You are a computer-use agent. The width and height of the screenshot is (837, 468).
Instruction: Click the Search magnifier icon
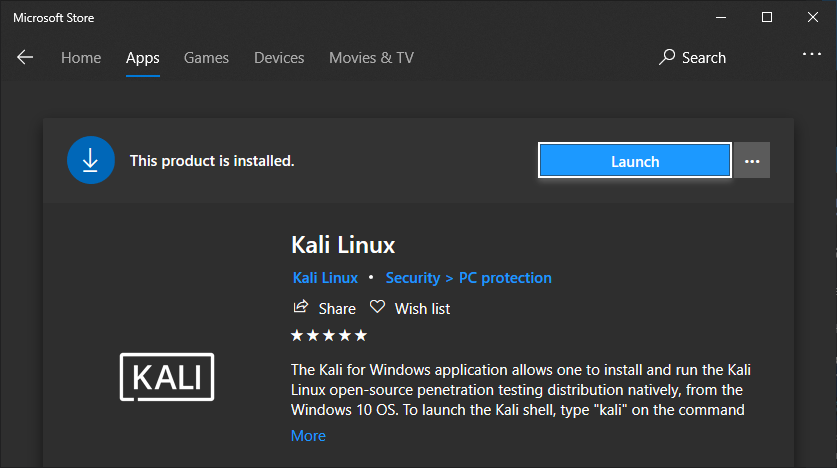click(x=667, y=57)
